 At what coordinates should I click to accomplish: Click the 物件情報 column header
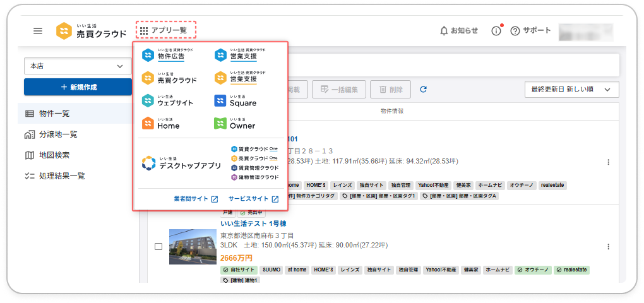pyautogui.click(x=392, y=111)
